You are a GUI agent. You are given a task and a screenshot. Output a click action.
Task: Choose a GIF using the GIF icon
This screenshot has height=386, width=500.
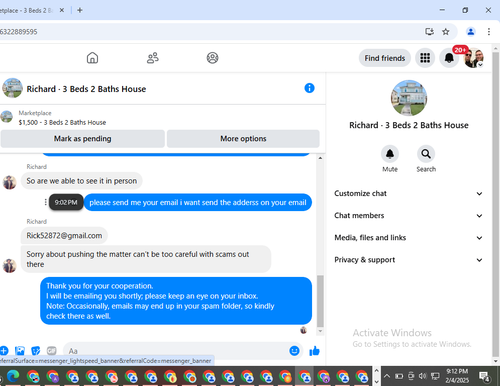coord(51,351)
